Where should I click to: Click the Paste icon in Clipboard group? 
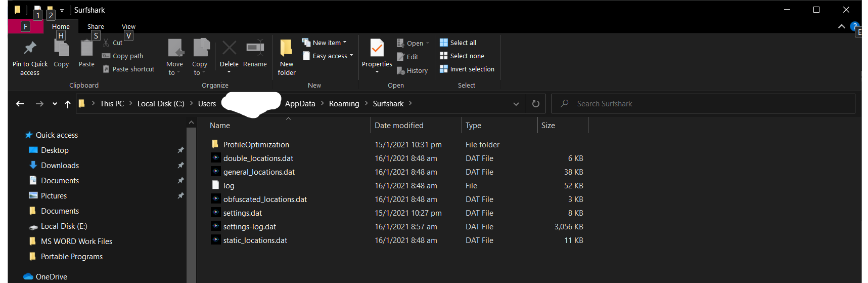[x=86, y=49]
